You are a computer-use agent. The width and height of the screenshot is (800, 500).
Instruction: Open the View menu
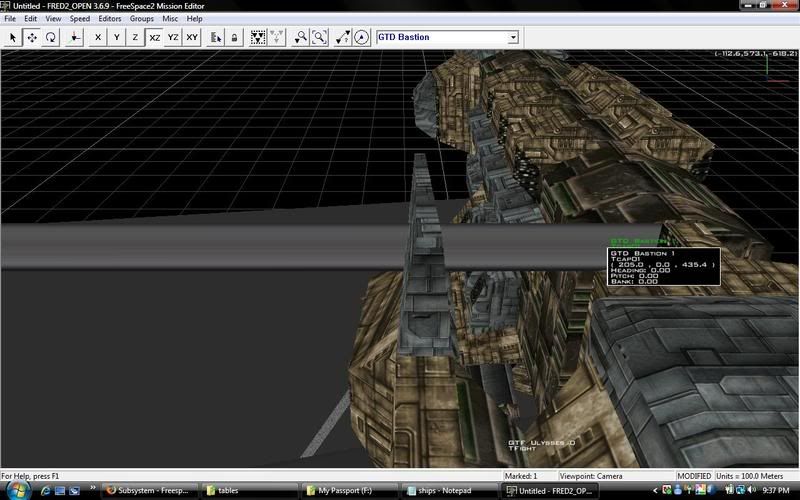pos(53,18)
